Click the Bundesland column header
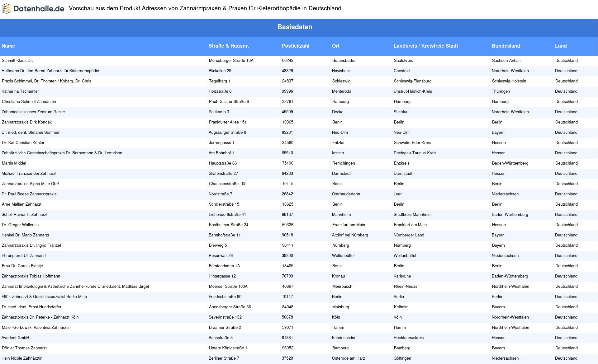598x364 pixels. [505, 46]
